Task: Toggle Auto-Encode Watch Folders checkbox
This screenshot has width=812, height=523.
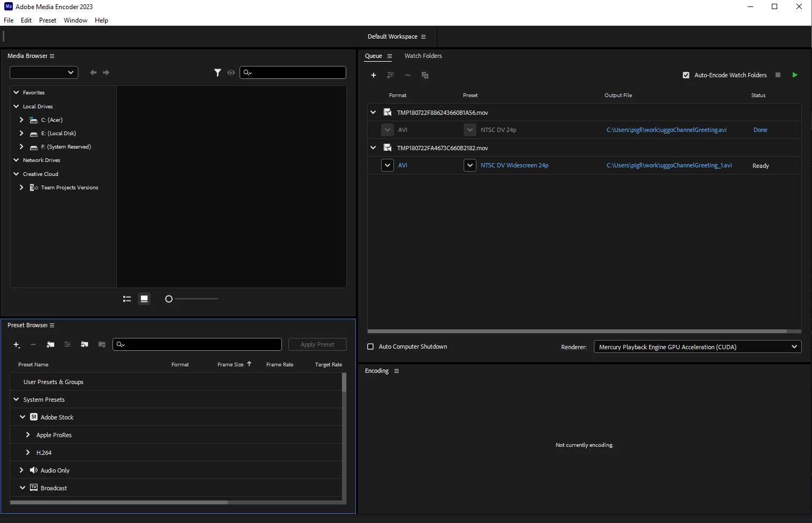Action: pos(686,75)
